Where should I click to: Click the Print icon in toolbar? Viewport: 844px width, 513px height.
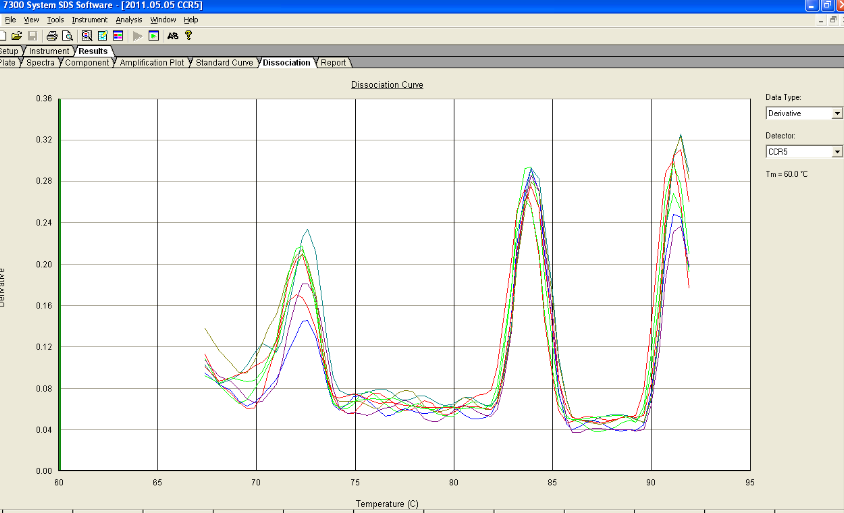[52, 35]
